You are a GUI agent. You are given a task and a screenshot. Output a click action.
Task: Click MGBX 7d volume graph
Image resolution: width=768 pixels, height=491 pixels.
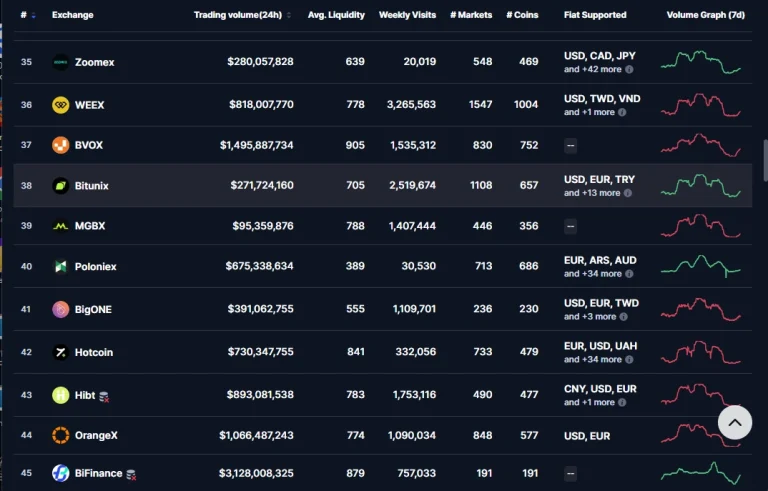click(701, 226)
